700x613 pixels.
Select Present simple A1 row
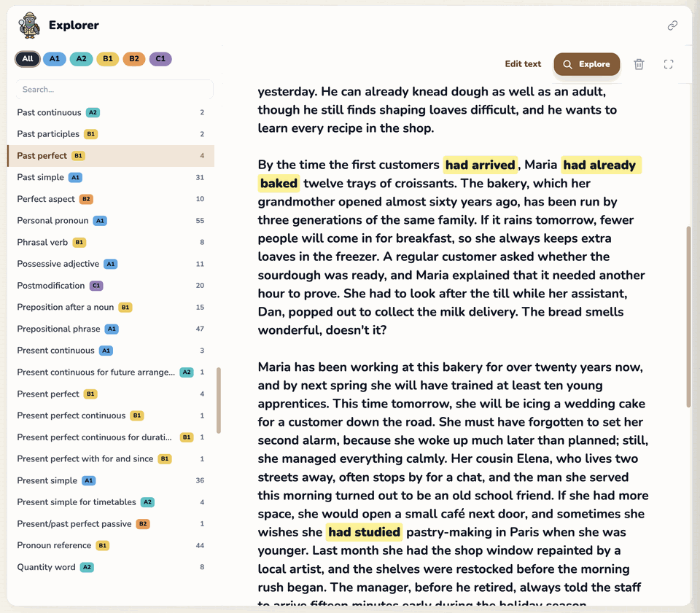111,480
